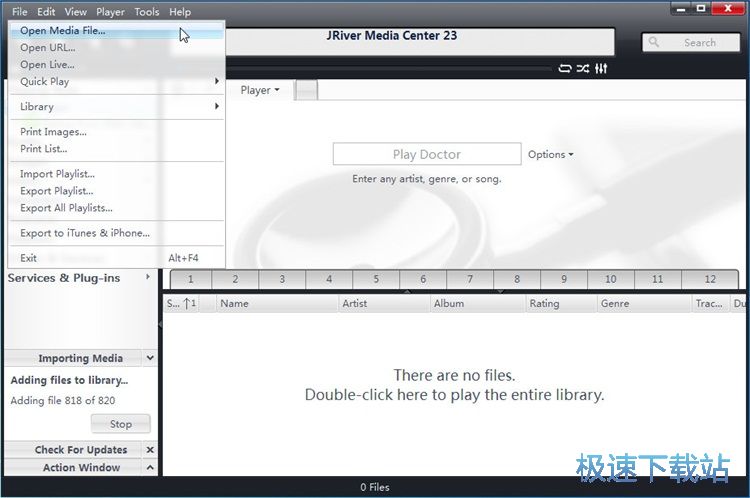Sort by the Album column header

pyautogui.click(x=477, y=303)
